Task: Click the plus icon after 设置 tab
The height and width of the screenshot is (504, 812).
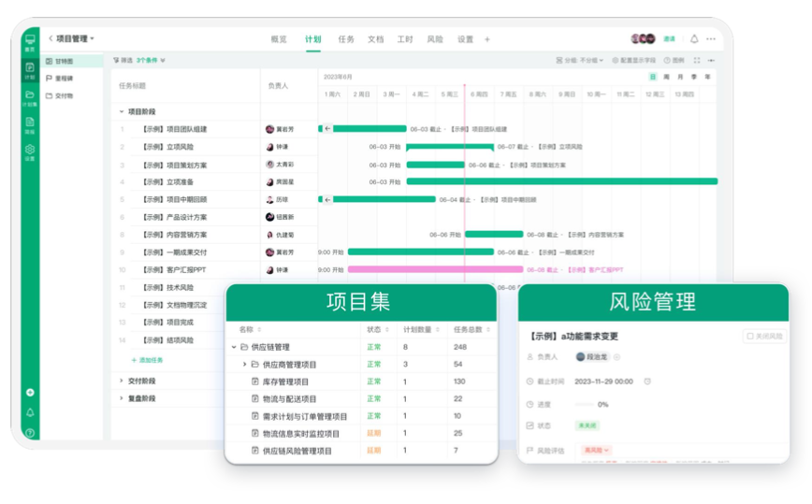Action: click(x=487, y=39)
